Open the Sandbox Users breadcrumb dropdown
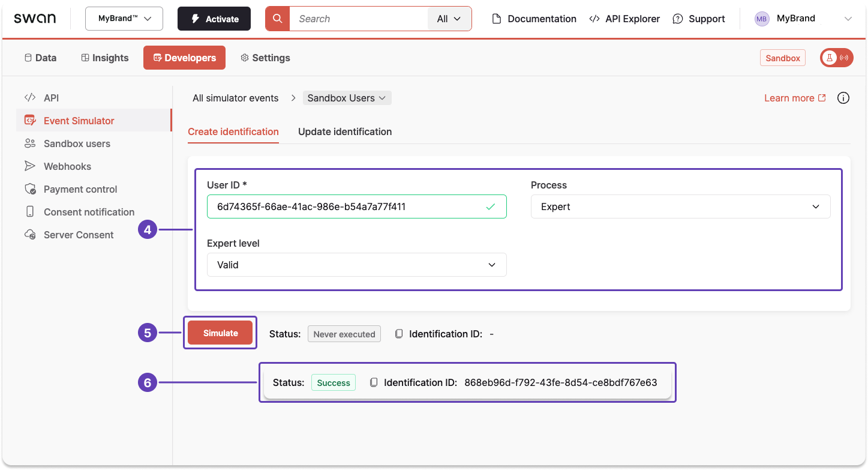The image size is (868, 470). point(347,97)
